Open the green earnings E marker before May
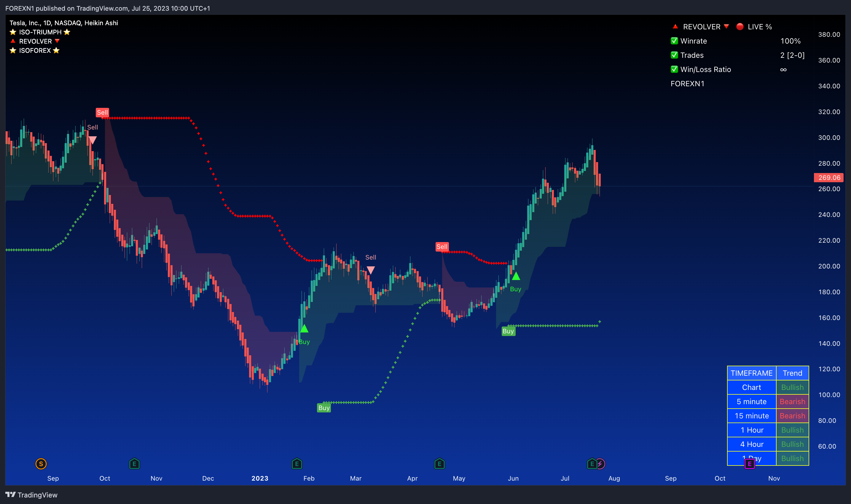 pyautogui.click(x=439, y=464)
